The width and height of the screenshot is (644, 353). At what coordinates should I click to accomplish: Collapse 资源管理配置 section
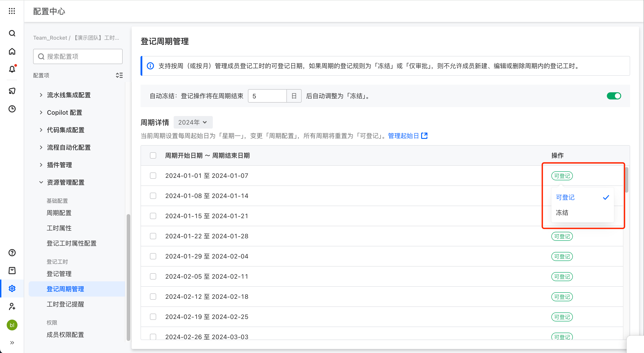[x=41, y=182]
